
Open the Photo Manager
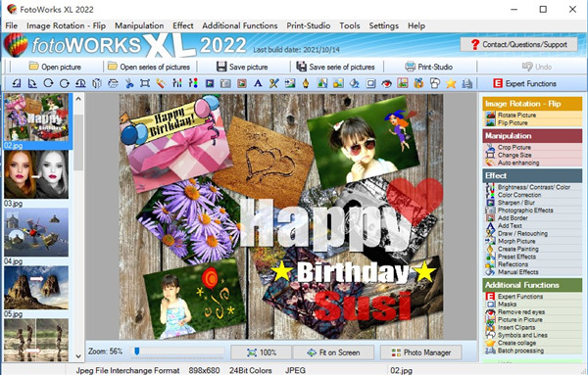pos(420,352)
